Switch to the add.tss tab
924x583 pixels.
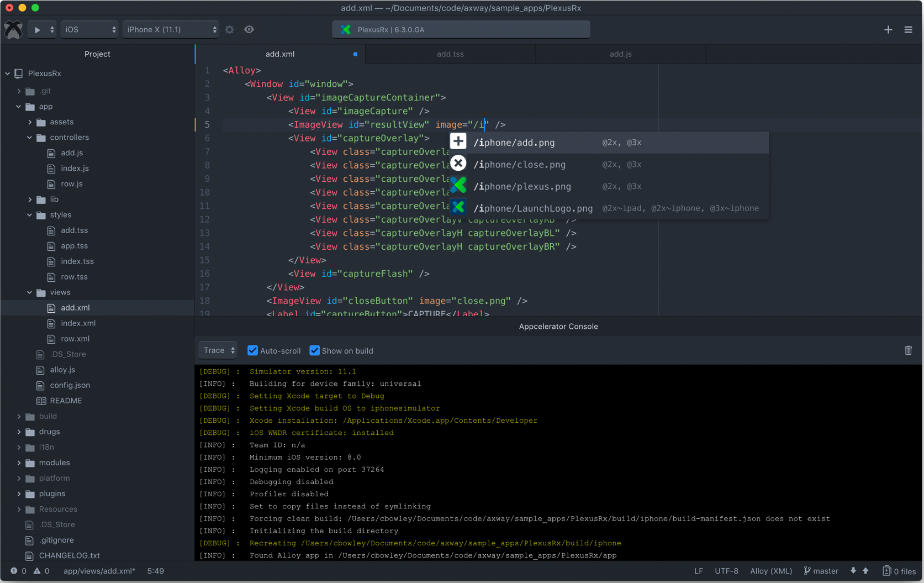coord(450,54)
